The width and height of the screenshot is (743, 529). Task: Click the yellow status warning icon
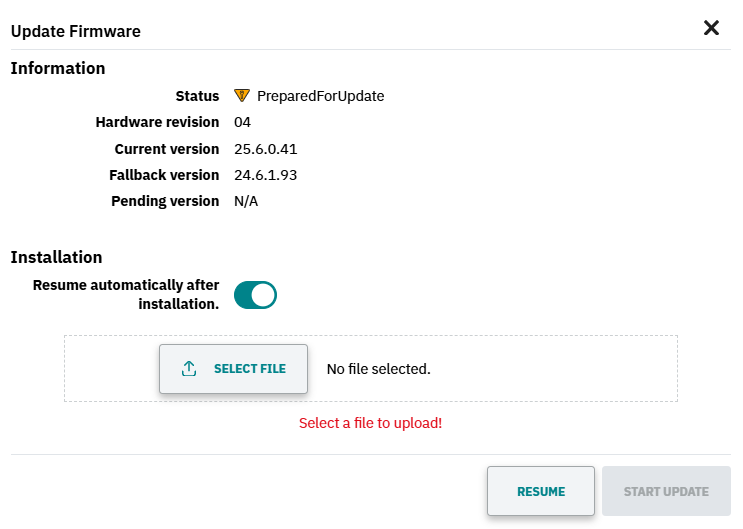pos(242,95)
